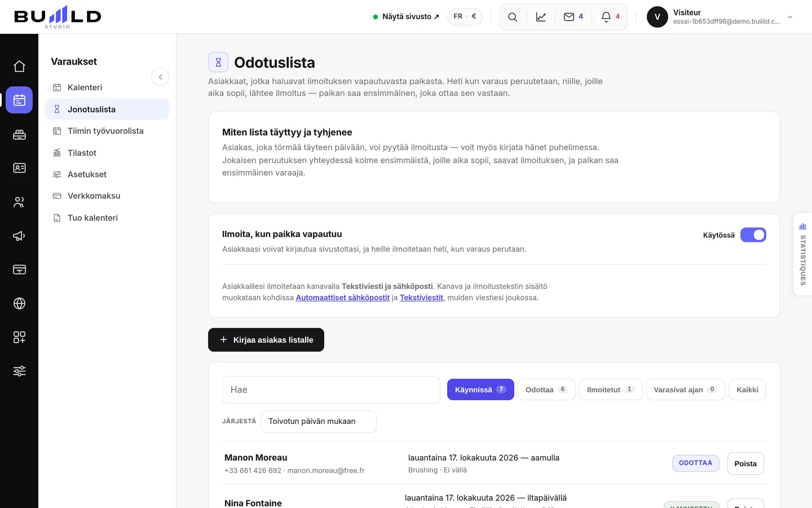Click Kirjaa asiakas listalle button
The height and width of the screenshot is (508, 812).
pyautogui.click(x=266, y=340)
